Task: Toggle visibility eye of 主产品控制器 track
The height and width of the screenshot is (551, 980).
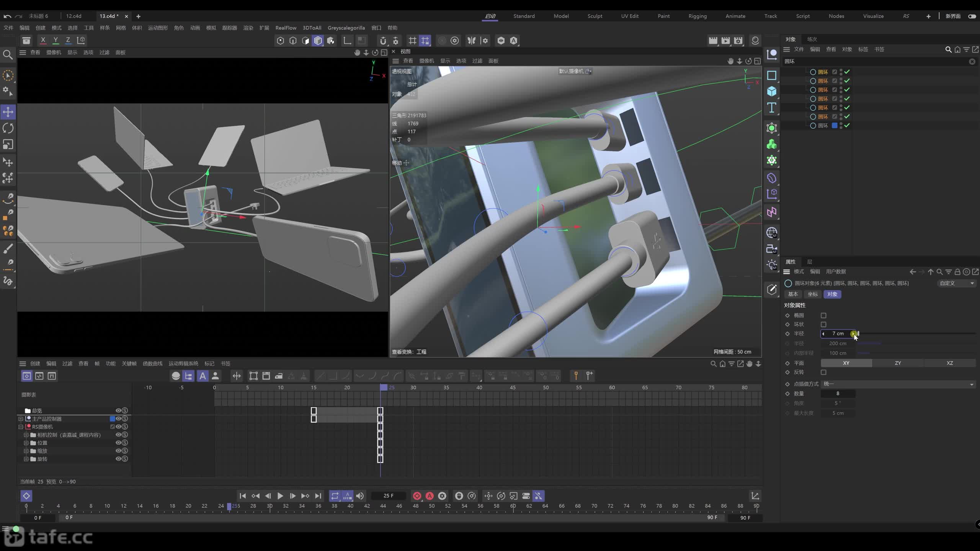Action: [118, 419]
